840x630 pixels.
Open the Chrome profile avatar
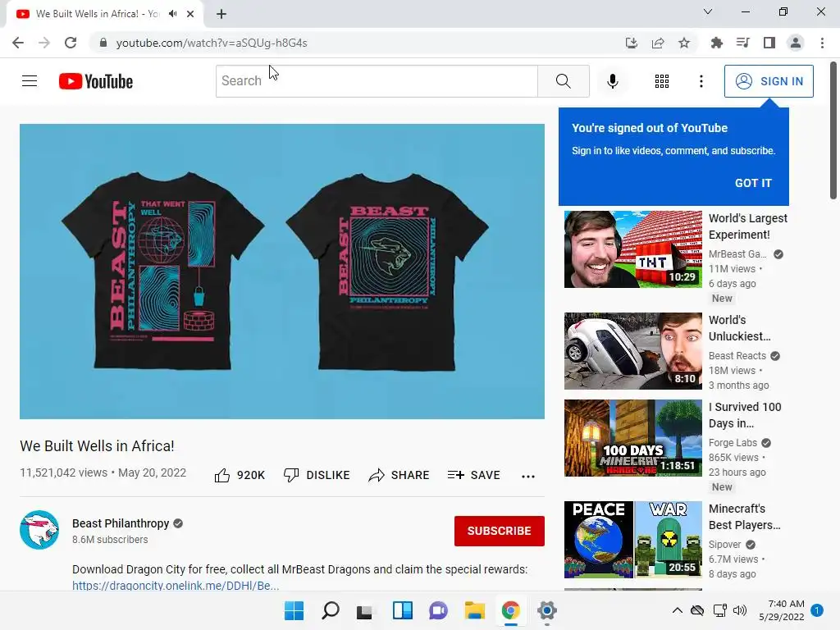coord(796,43)
